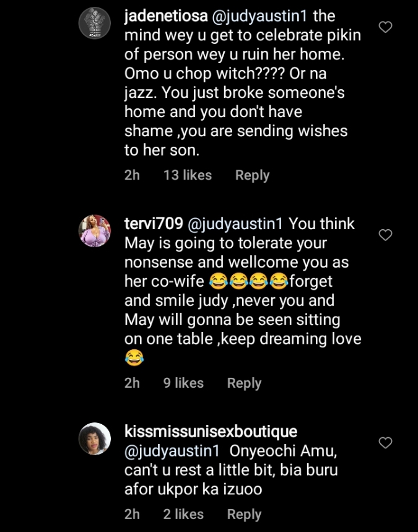Reply to jadenetiosa's comment

(252, 175)
